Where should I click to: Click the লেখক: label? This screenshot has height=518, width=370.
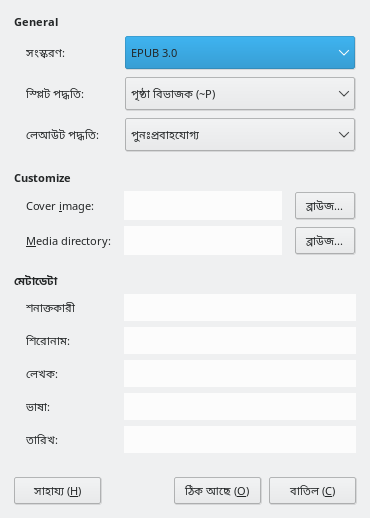42,374
